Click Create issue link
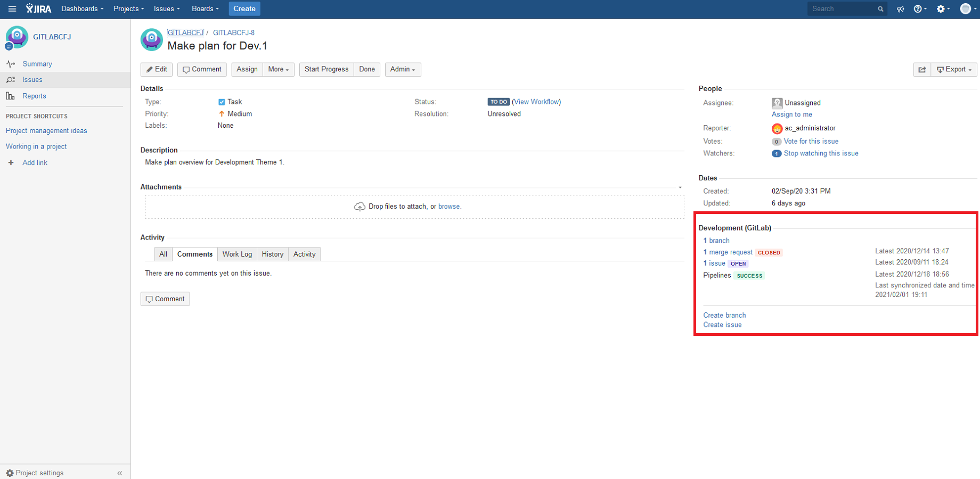Viewport: 980px width, 479px height. [x=722, y=325]
